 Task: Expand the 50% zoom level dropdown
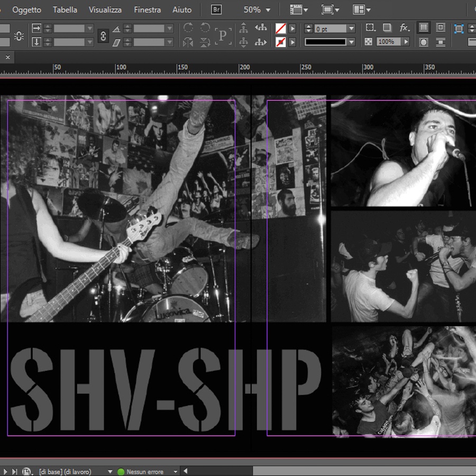pos(268,10)
